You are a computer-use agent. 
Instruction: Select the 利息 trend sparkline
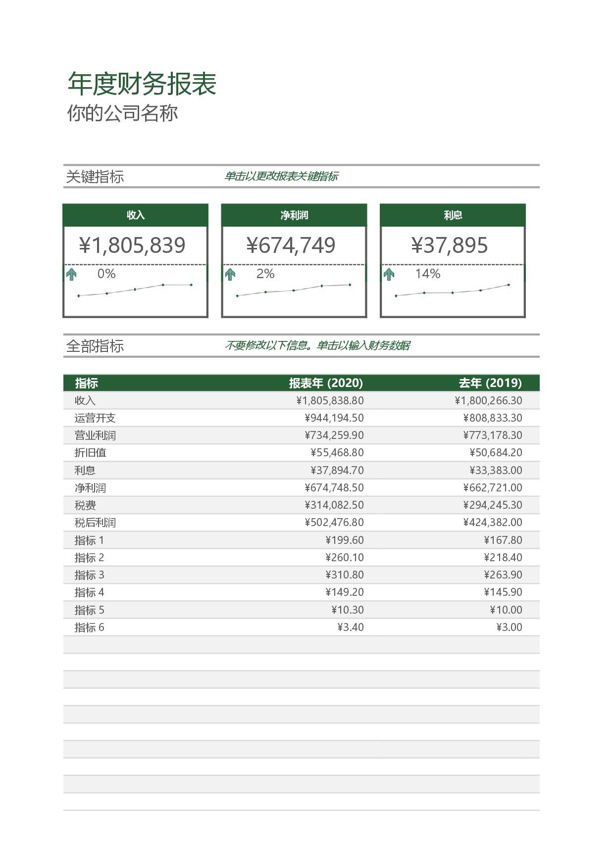click(x=453, y=290)
